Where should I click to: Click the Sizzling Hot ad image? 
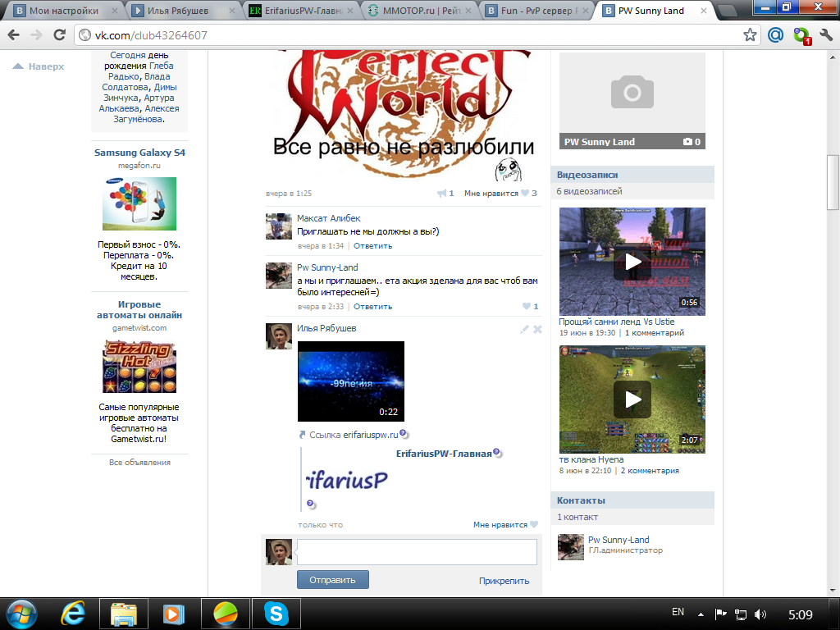[x=139, y=367]
